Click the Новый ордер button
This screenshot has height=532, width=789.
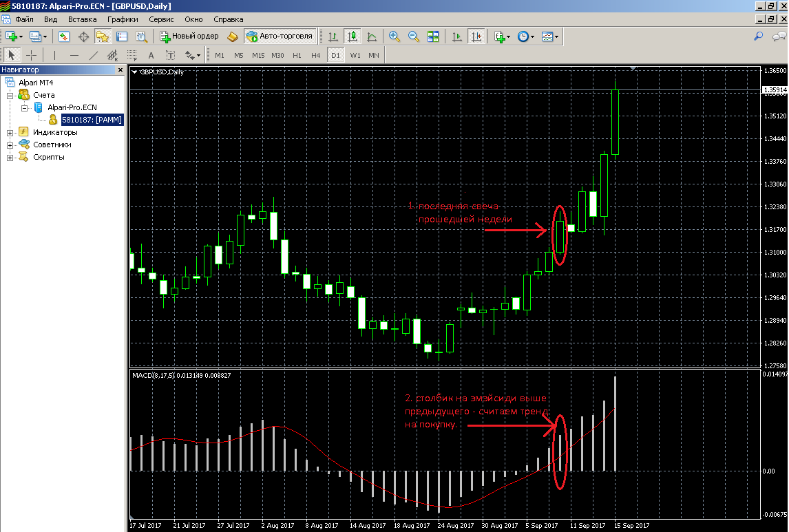click(x=189, y=36)
